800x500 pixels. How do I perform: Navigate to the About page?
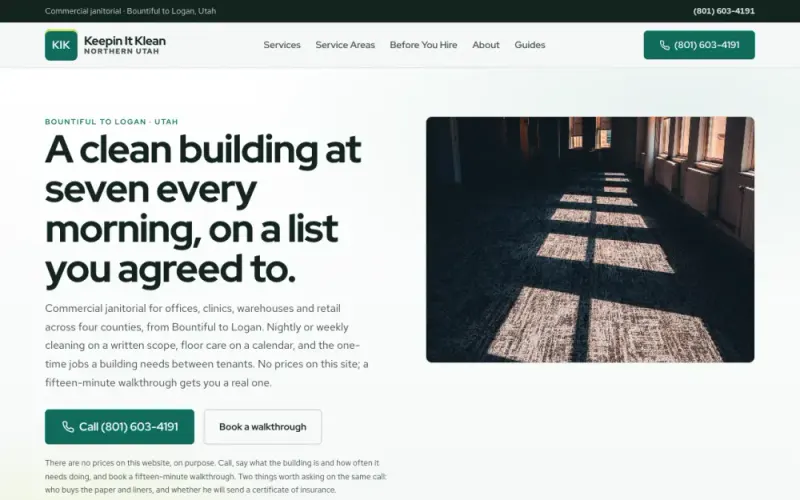click(x=486, y=45)
